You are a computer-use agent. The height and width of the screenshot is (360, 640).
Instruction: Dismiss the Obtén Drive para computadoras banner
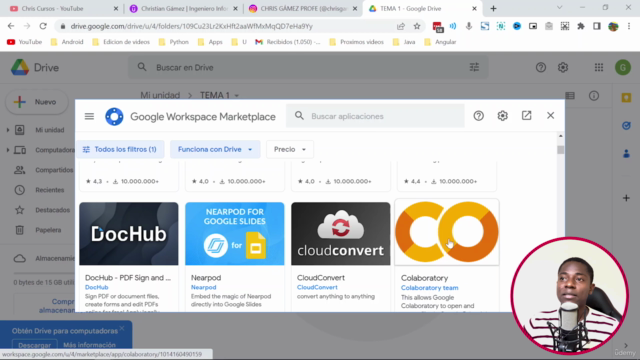[x=122, y=328]
